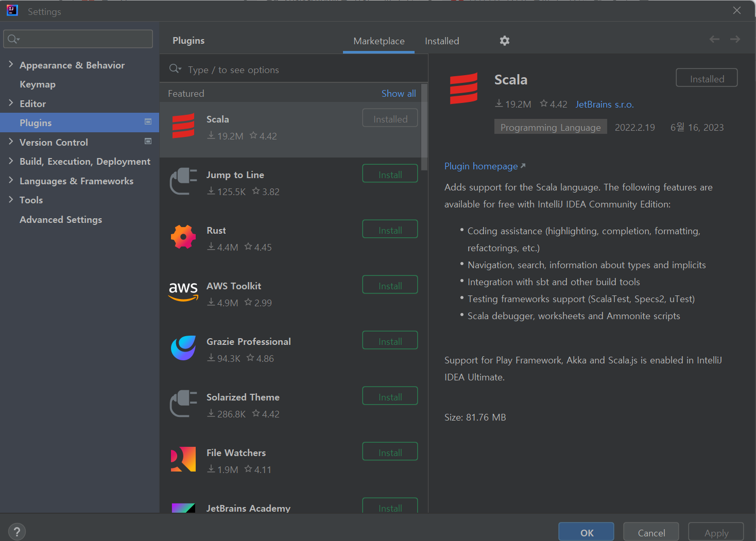Click the Scala plugin logo in the featured list
The image size is (756, 541).
point(183,126)
